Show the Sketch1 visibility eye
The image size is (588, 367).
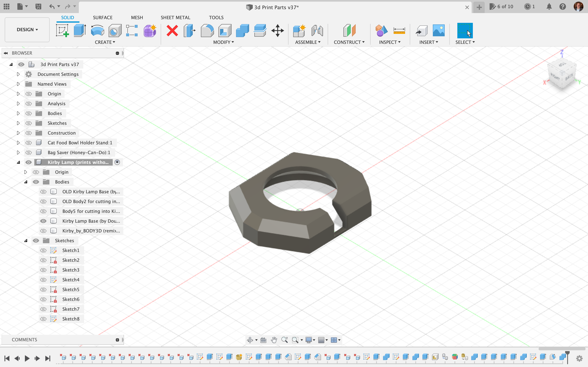pyautogui.click(x=43, y=250)
